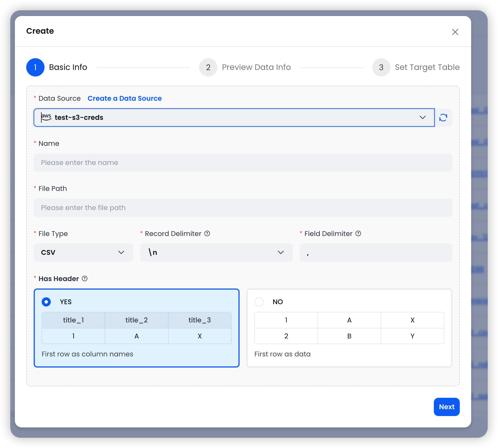
Task: Click the Has Header help icon
Action: coord(84,279)
